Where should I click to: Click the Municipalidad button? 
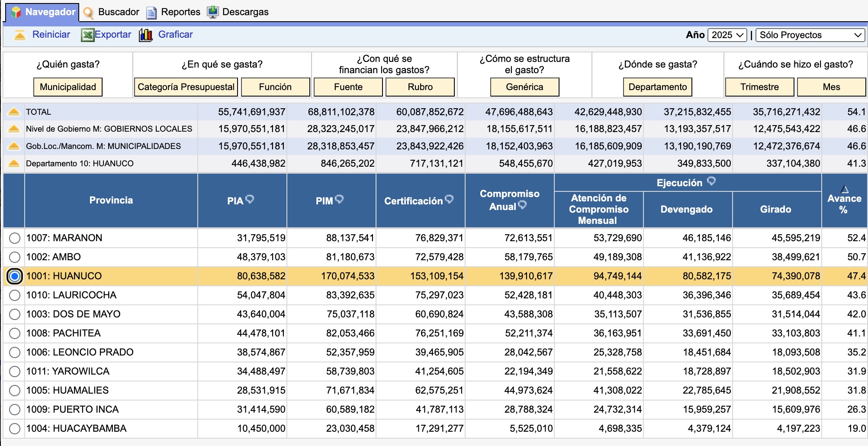68,87
